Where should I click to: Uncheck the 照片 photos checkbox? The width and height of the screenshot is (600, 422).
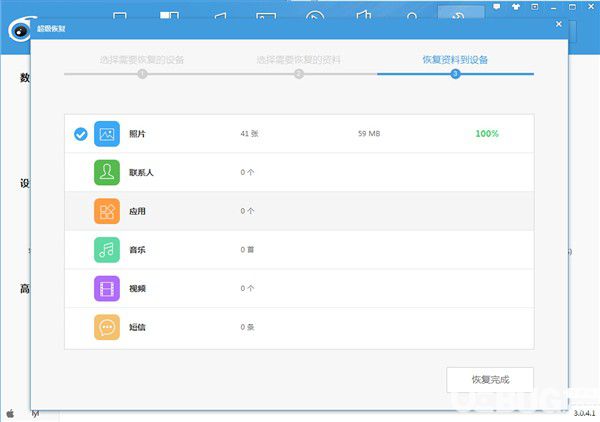81,134
